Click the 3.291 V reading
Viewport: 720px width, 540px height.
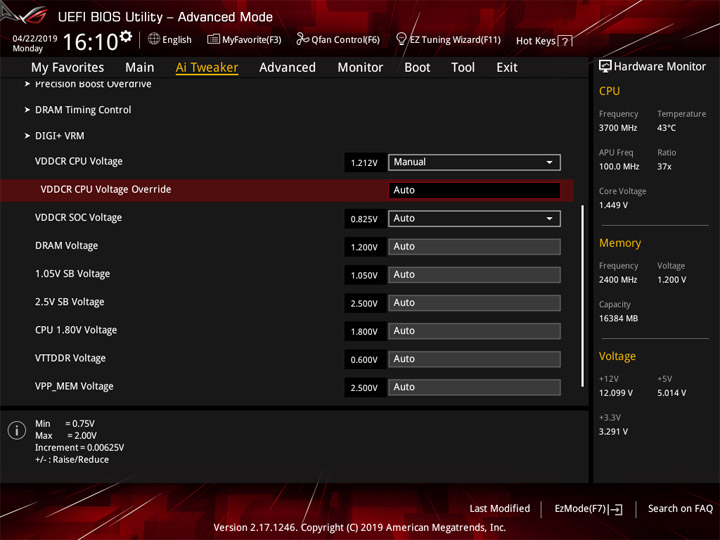(x=613, y=432)
